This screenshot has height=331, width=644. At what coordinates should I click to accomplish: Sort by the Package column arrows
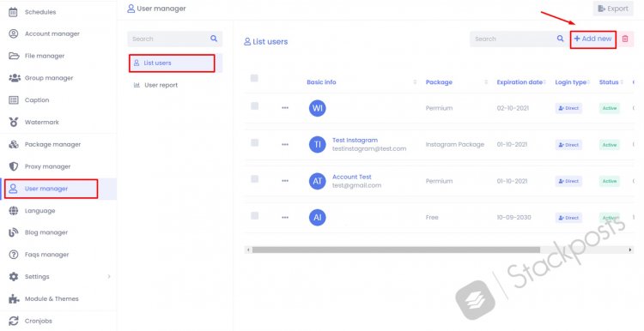486,82
